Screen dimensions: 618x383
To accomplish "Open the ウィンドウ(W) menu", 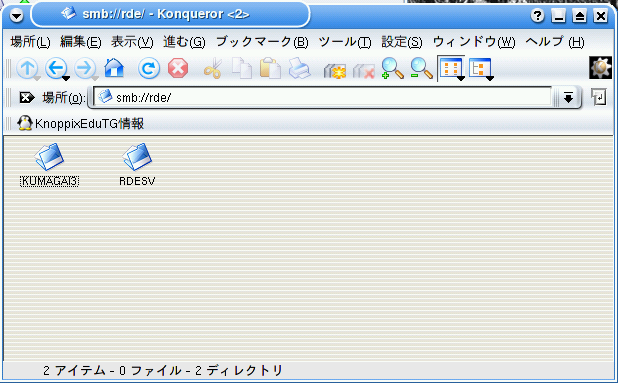I will 474,42.
